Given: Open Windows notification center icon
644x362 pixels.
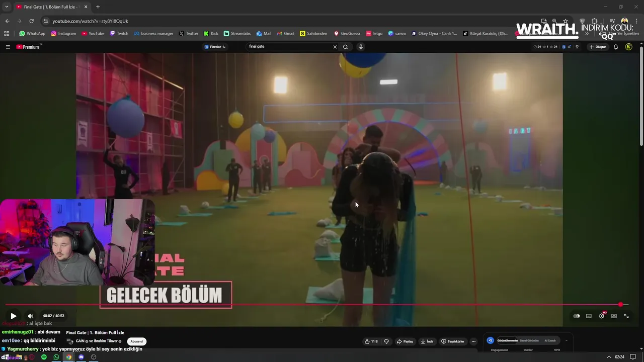Looking at the screenshot, I should 633,357.
